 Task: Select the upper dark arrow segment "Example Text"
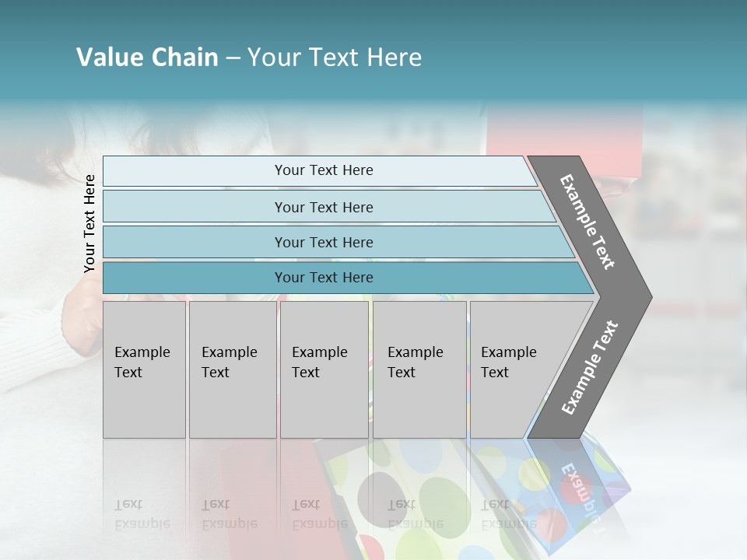click(589, 222)
